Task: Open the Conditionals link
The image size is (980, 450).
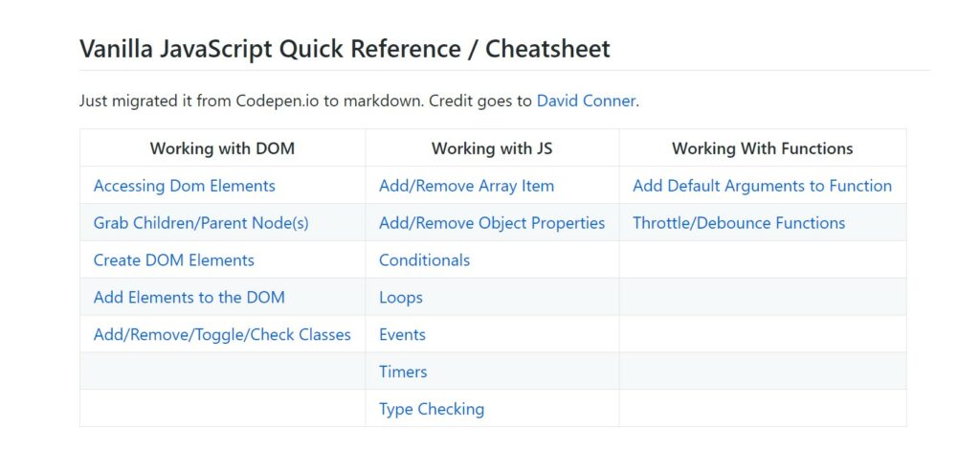Action: [424, 260]
